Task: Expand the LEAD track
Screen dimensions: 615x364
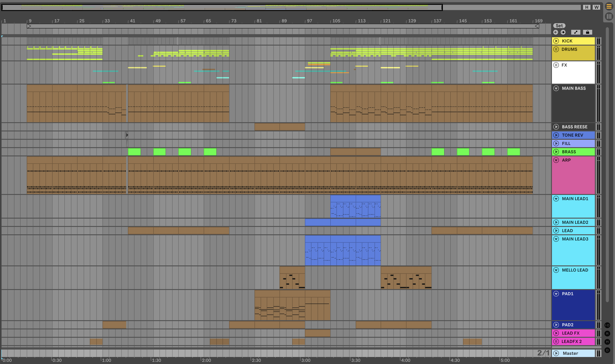Action: (x=556, y=231)
